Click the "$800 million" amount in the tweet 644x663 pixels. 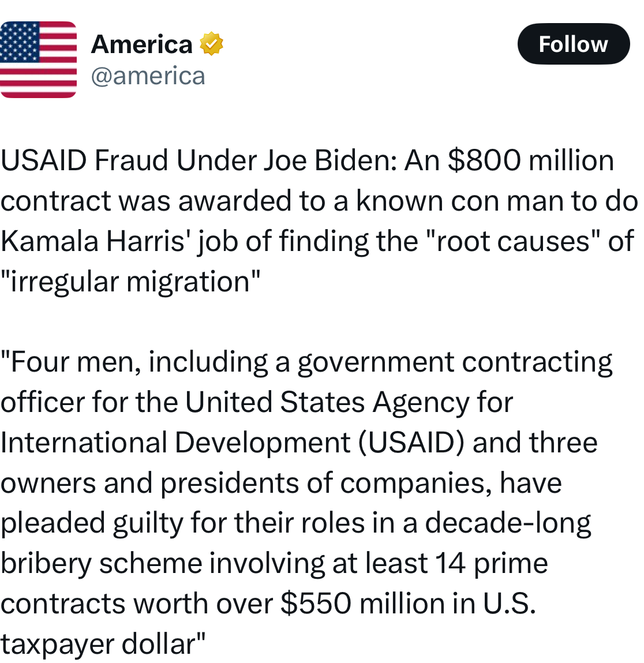click(x=531, y=160)
